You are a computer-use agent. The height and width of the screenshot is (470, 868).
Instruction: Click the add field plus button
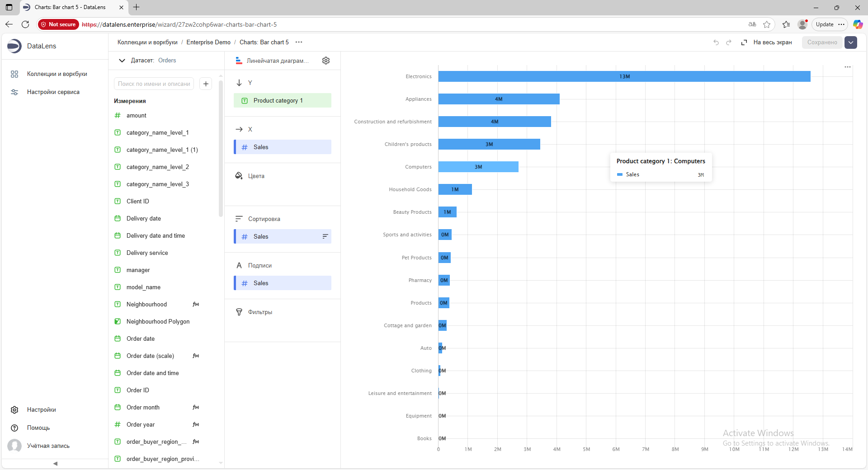pos(206,84)
